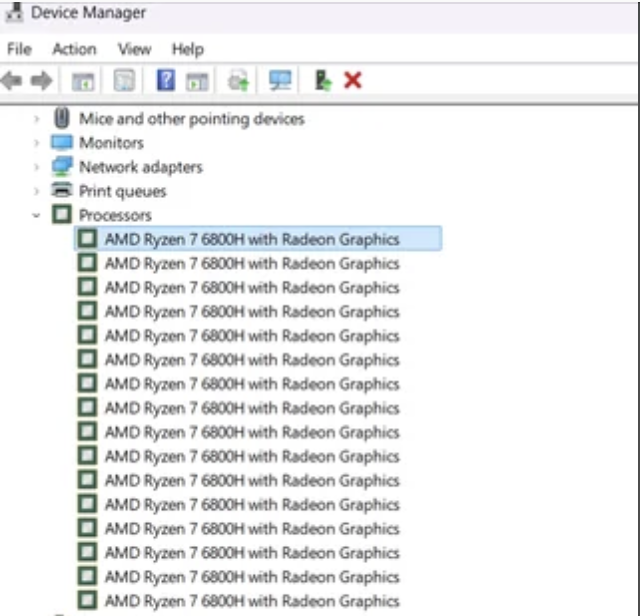Click the Update driver green arrow icon

click(323, 80)
